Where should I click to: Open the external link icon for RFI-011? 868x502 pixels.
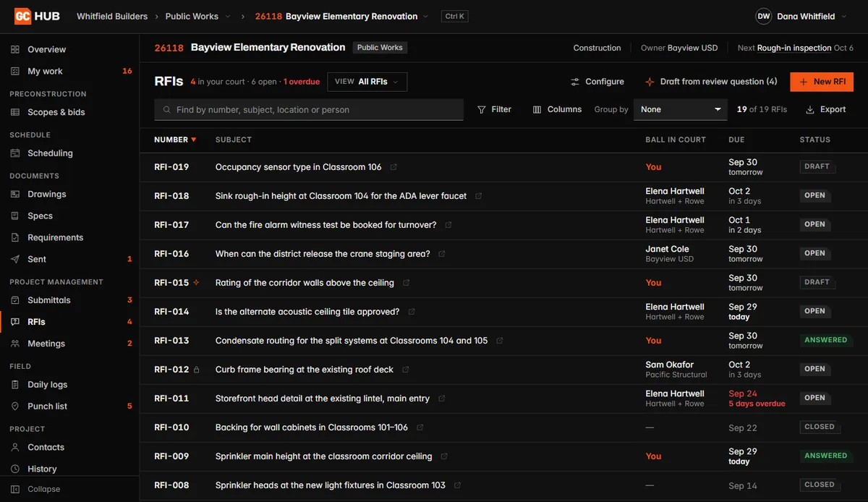point(442,399)
